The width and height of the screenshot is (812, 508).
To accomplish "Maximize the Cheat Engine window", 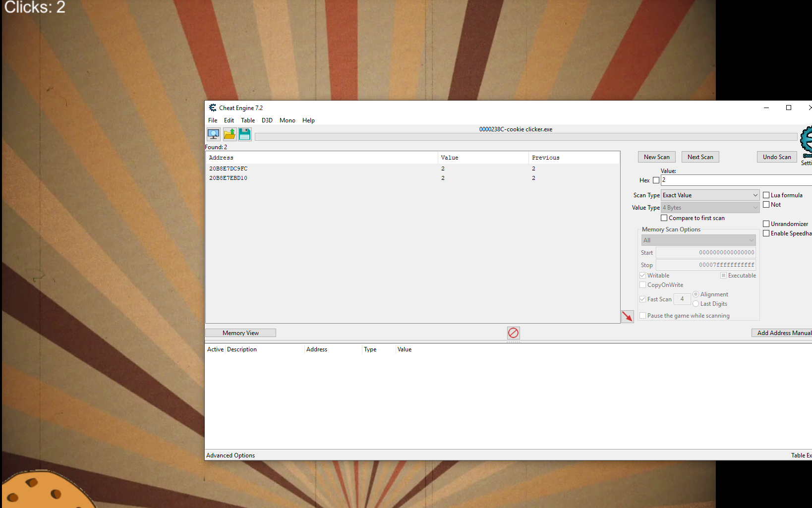I will [788, 108].
